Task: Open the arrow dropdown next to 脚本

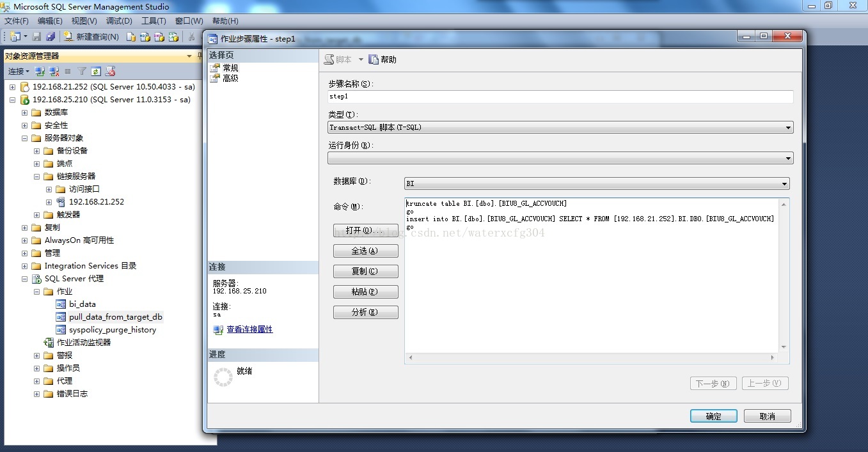Action: (361, 59)
